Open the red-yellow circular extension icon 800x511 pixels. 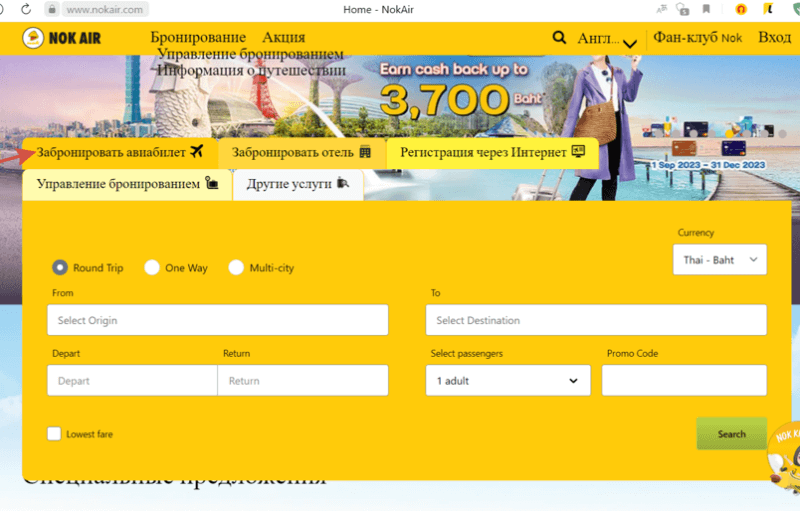click(741, 9)
